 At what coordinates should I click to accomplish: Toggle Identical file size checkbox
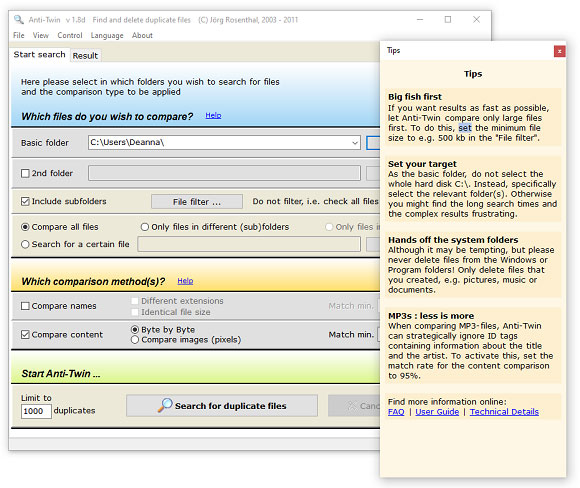(135, 312)
